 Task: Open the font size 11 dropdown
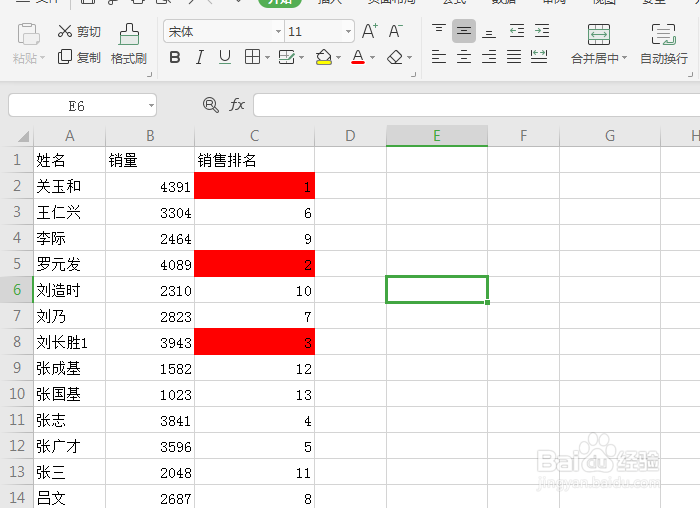(x=348, y=31)
